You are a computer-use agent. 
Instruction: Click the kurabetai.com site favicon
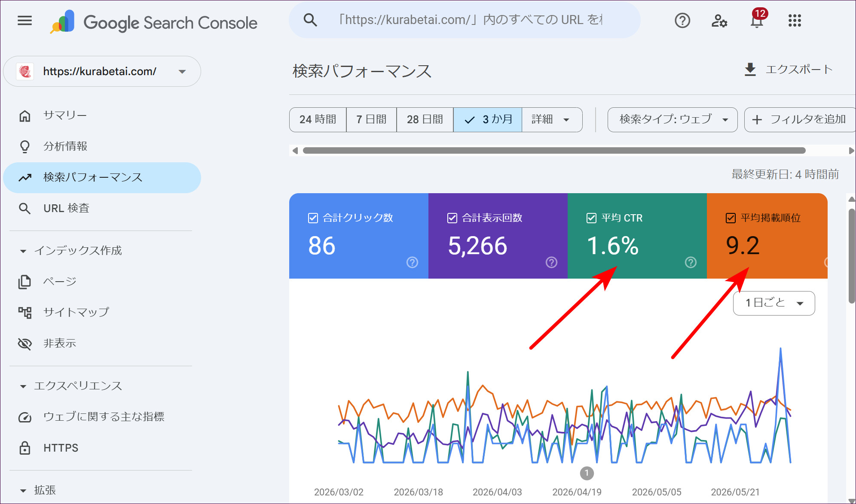pos(25,71)
